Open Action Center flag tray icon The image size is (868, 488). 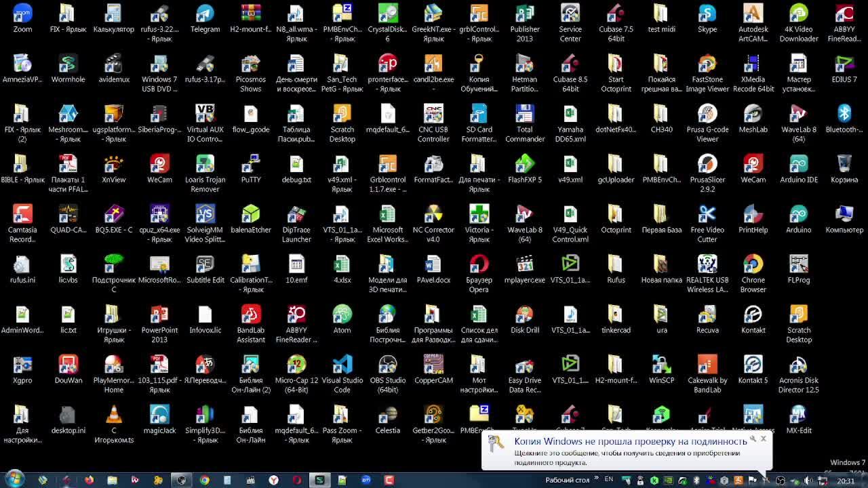pyautogui.click(x=752, y=481)
